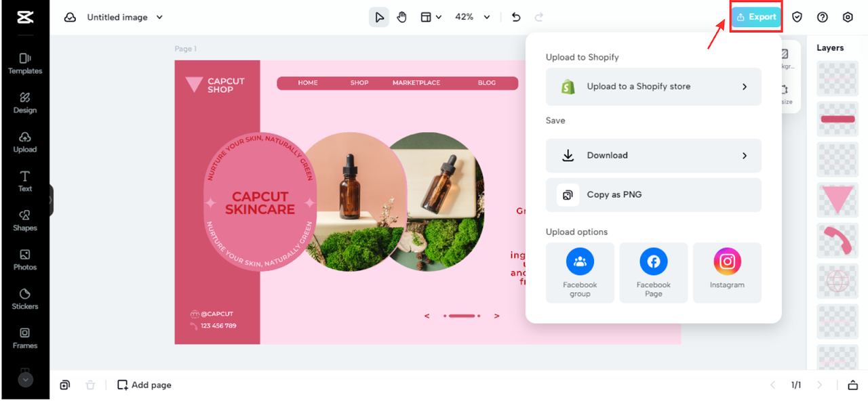Expand the Untitled image name dropdown
The image size is (868, 403).
click(159, 18)
